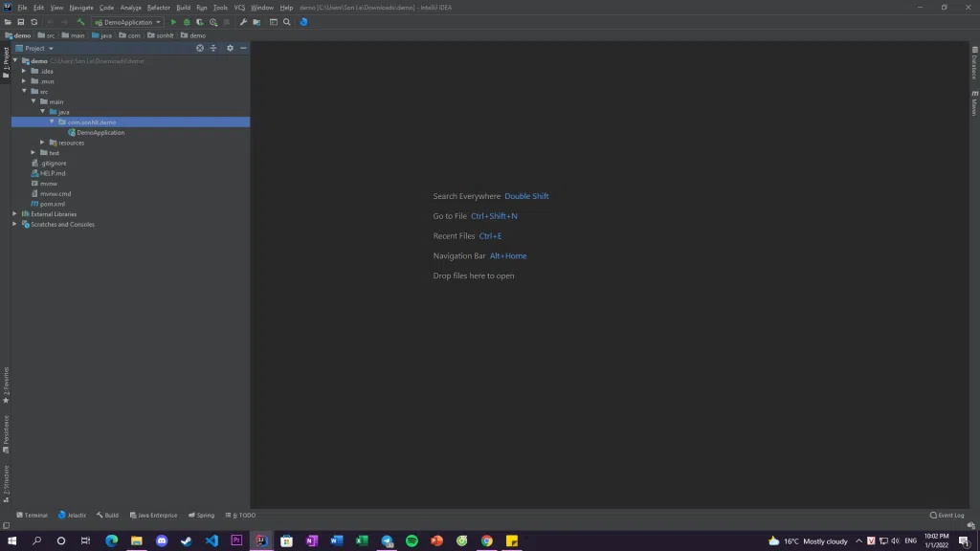Click the Collapse All icon in Project panel
Screen dimensions: 980x551
[213, 48]
